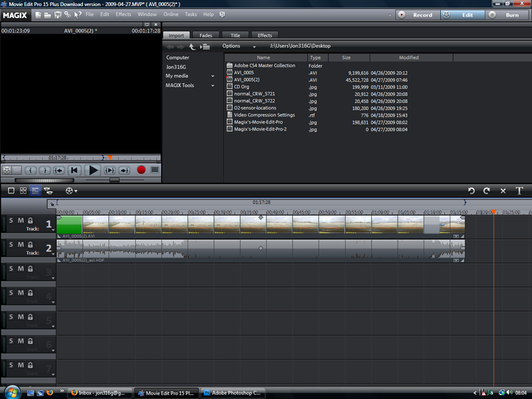
Task: Click the Save project icon in toolbar
Action: [58, 15]
